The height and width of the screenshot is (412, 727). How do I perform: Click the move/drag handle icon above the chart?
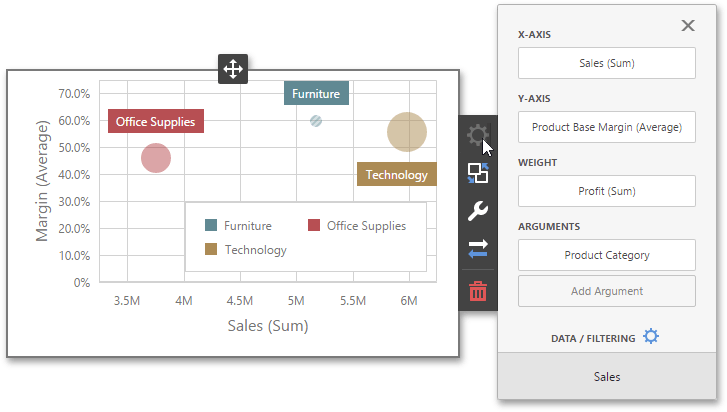(232, 69)
